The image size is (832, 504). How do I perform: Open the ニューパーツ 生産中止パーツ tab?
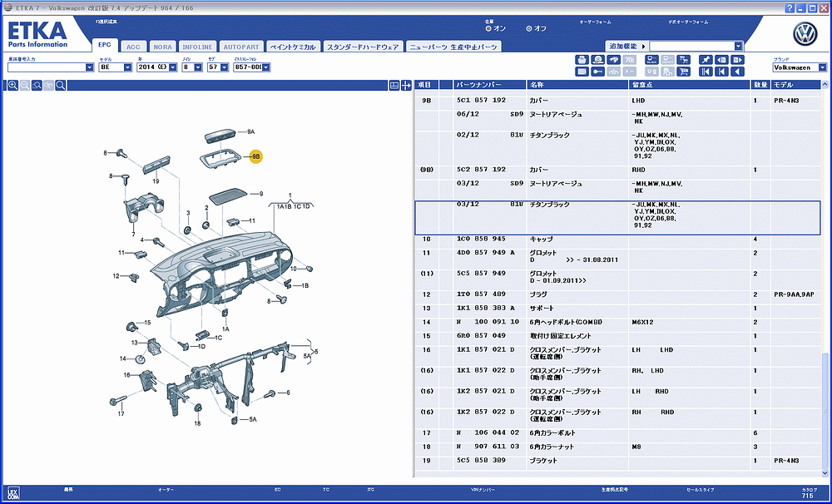click(453, 47)
